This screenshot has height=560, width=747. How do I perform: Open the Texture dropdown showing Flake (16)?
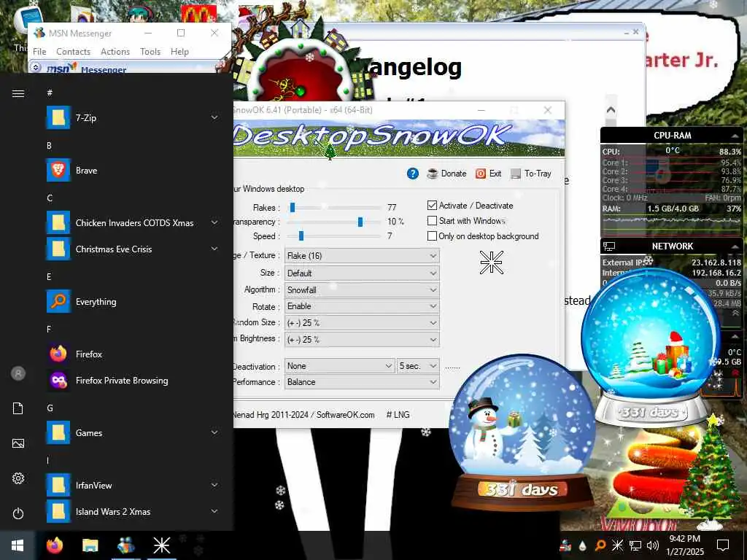362,256
